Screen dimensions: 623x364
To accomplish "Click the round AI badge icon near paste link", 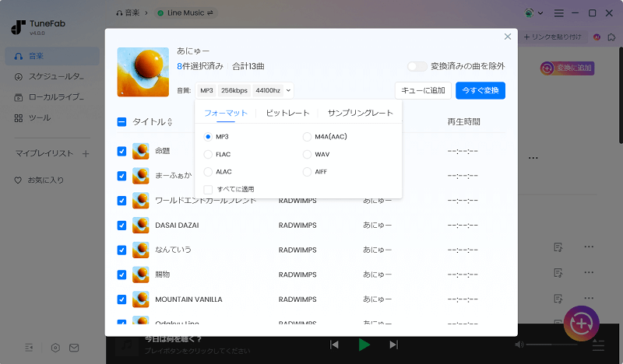I will [x=597, y=37].
